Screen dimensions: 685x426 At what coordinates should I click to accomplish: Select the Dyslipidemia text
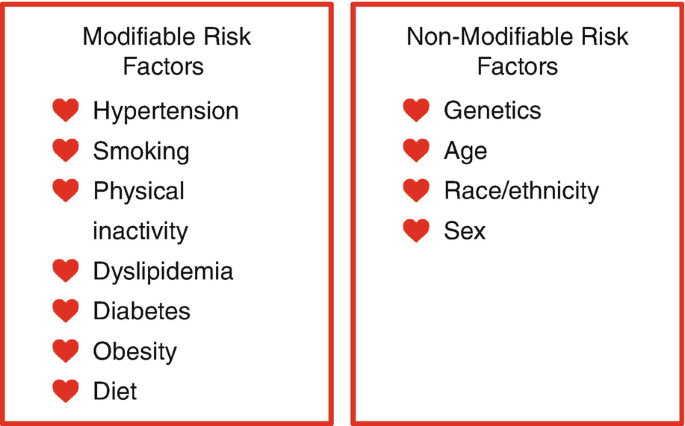[x=163, y=272]
